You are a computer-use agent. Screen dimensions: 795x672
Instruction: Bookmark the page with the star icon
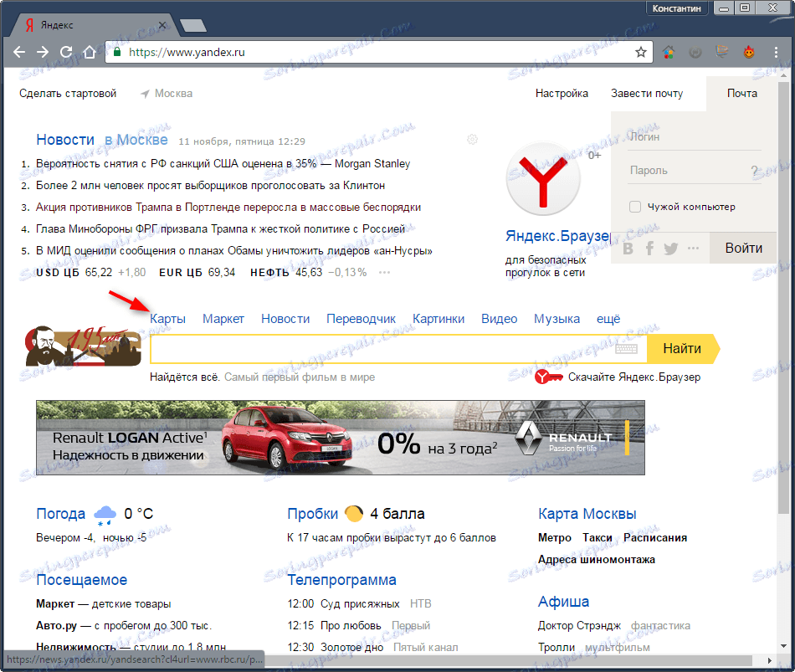pos(641,52)
